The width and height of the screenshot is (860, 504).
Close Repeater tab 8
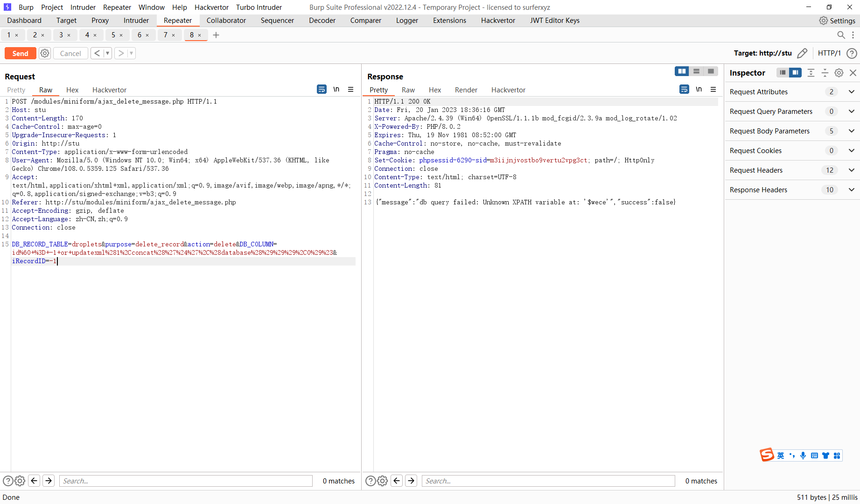[200, 35]
